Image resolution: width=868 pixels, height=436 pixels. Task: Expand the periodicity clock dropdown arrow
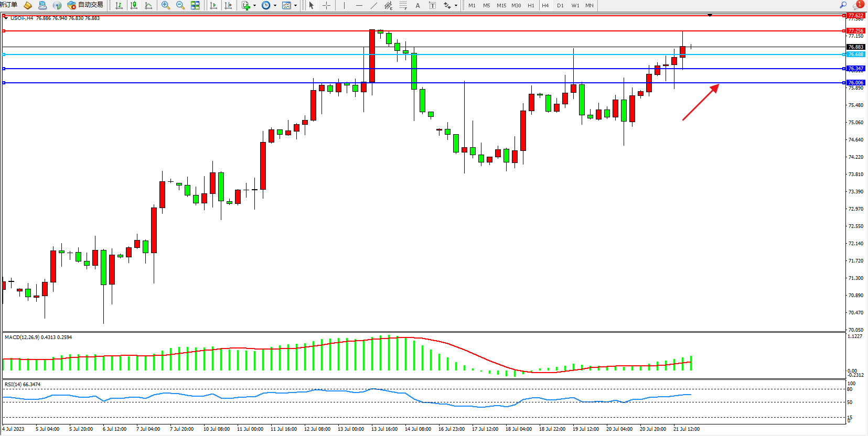click(x=275, y=6)
